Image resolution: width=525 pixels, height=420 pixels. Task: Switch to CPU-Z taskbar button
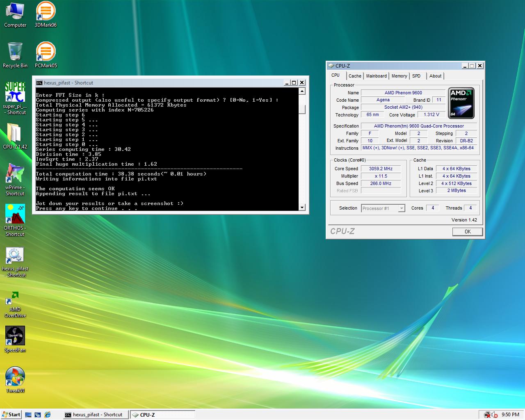point(162,415)
